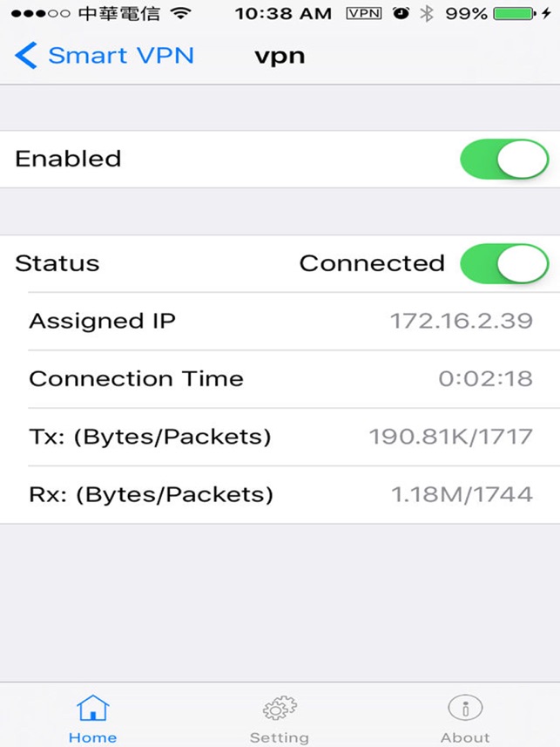This screenshot has width=560, height=747.
Task: Switch to the Setting tab label
Action: click(x=280, y=737)
